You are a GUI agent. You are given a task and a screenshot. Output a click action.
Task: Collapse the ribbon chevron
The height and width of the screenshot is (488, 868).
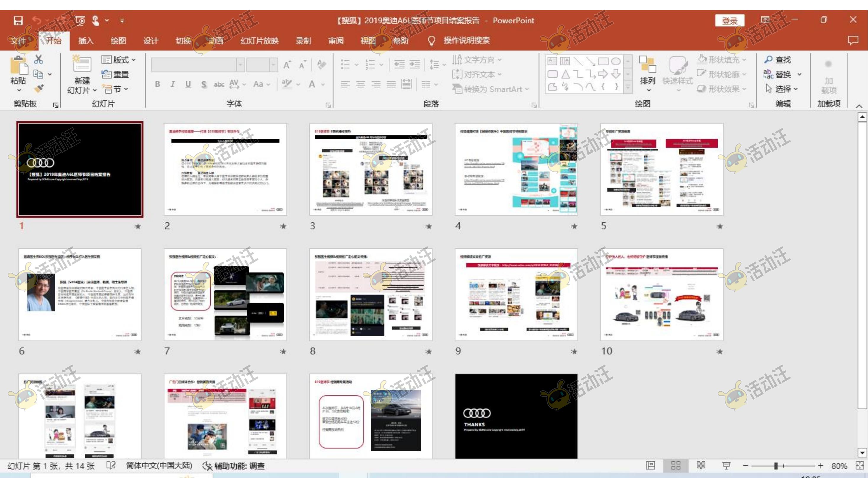point(859,106)
